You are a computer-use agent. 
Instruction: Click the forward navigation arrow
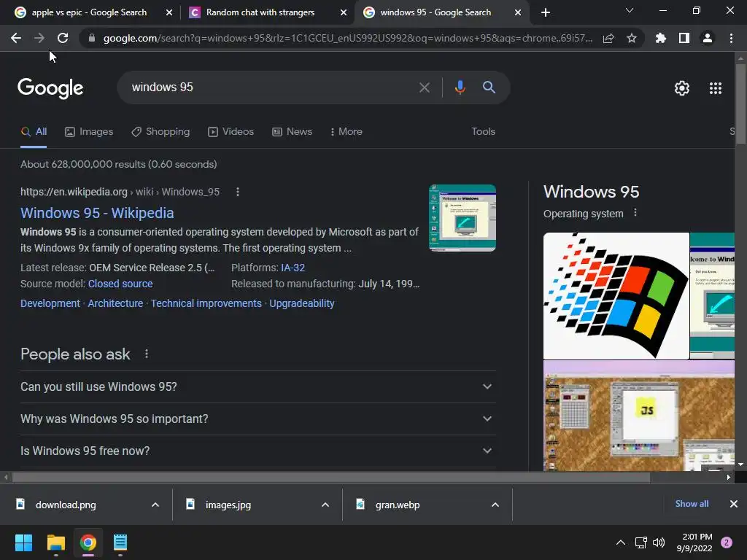pos(39,38)
